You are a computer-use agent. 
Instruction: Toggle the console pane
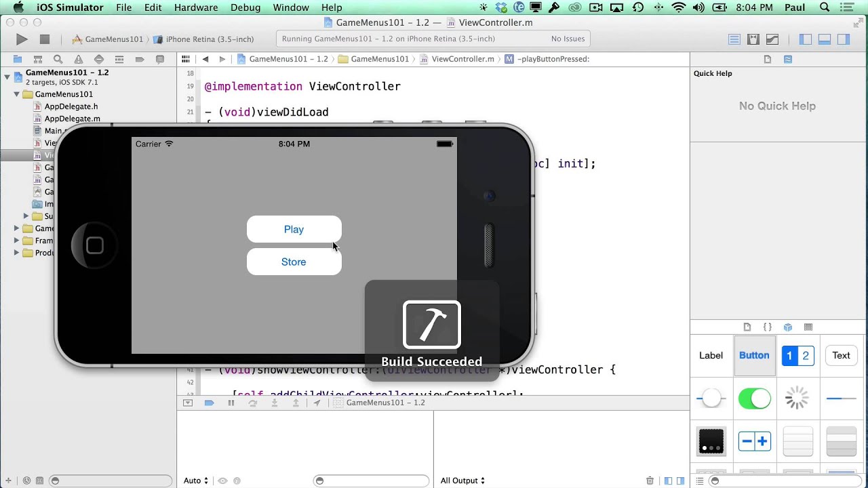(x=682, y=481)
